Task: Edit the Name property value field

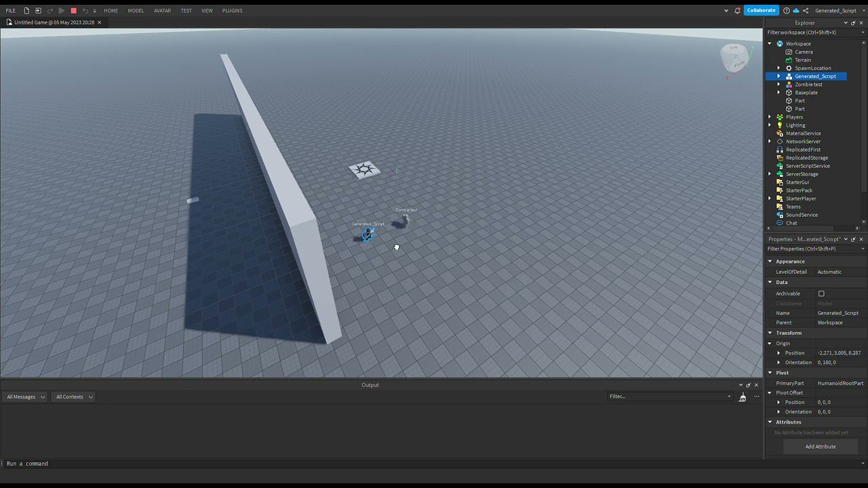Action: (x=841, y=313)
